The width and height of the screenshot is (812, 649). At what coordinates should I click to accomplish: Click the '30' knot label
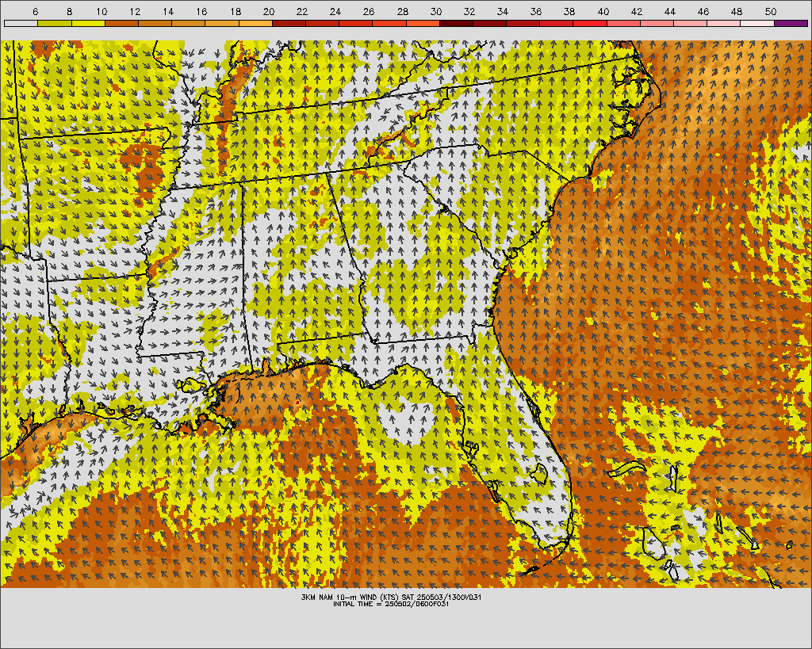pos(436,11)
